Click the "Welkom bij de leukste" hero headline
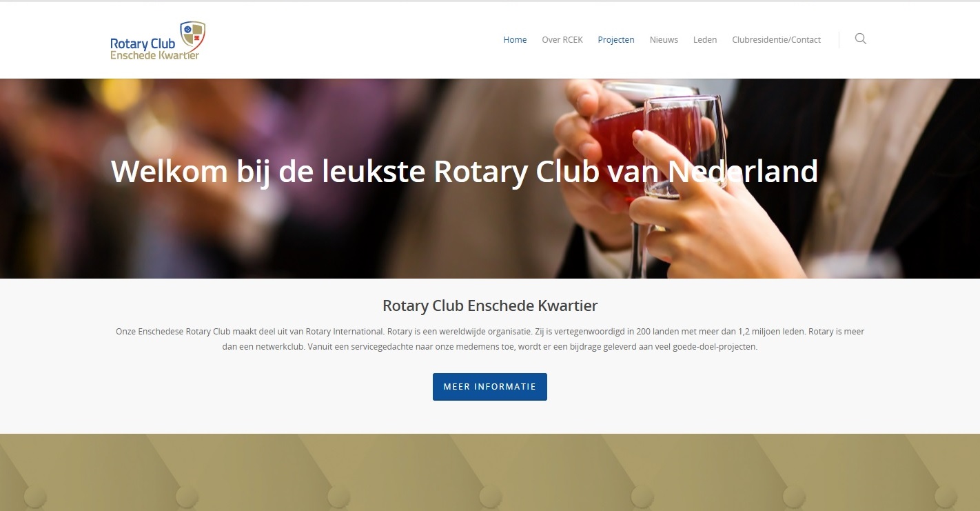Screen dimensions: 980x511 click(x=268, y=171)
